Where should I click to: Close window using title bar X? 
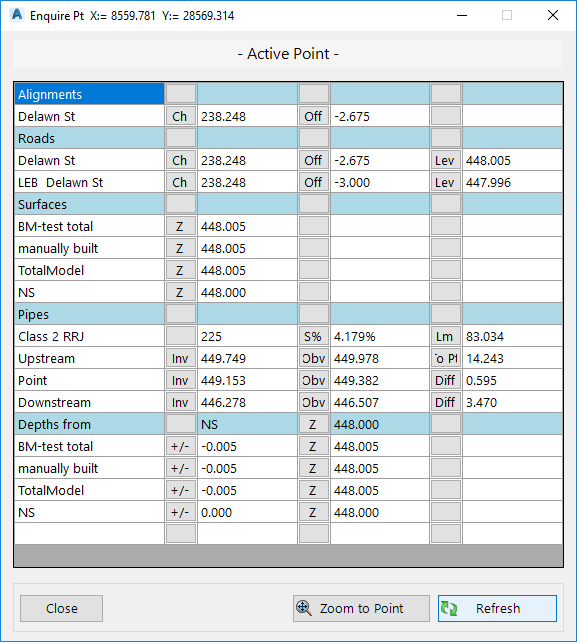(552, 16)
